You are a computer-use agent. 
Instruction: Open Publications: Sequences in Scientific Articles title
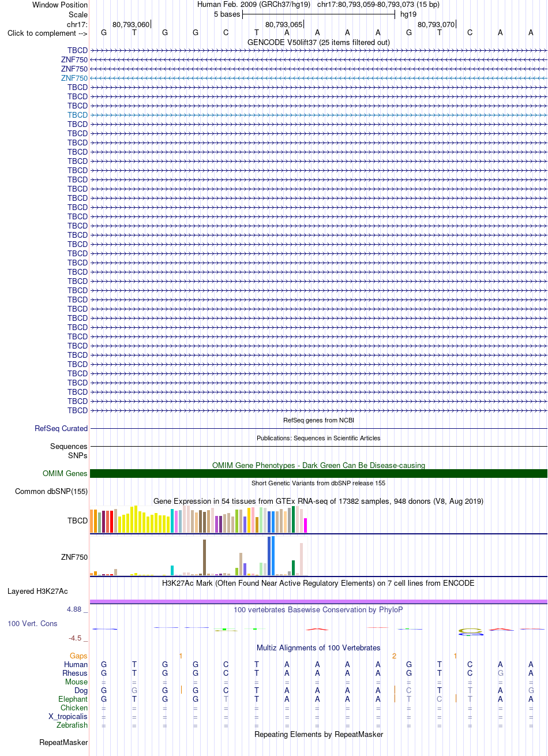318,438
